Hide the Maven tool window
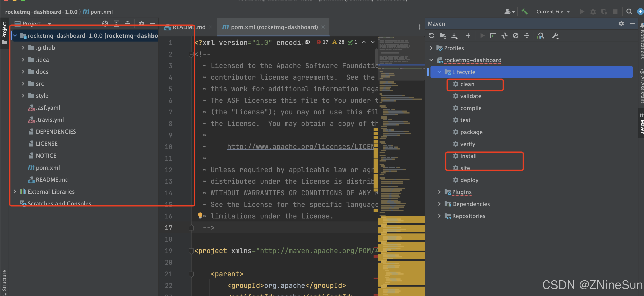Screen dimensions: 644x296 tap(632, 24)
